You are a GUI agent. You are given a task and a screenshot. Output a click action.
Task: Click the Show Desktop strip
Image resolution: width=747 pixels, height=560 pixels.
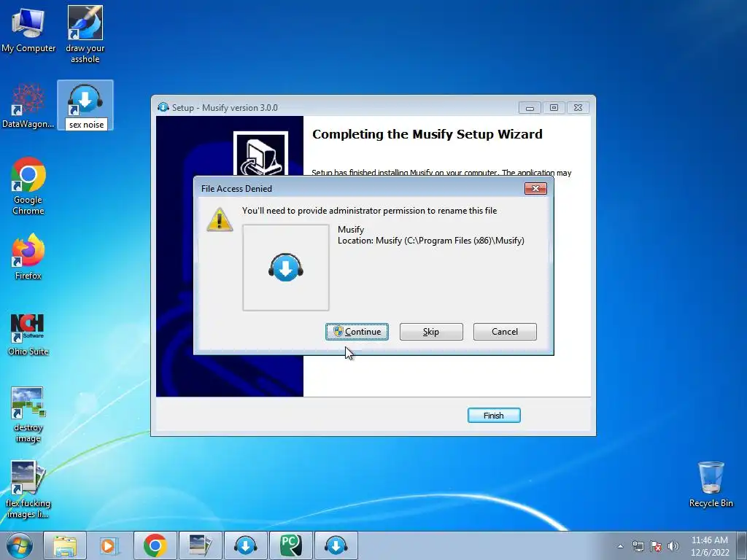(742, 545)
